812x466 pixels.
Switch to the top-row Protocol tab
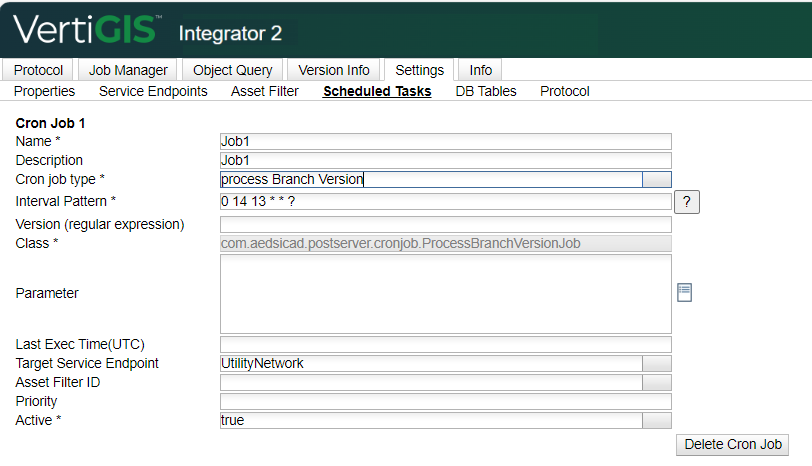(38, 70)
